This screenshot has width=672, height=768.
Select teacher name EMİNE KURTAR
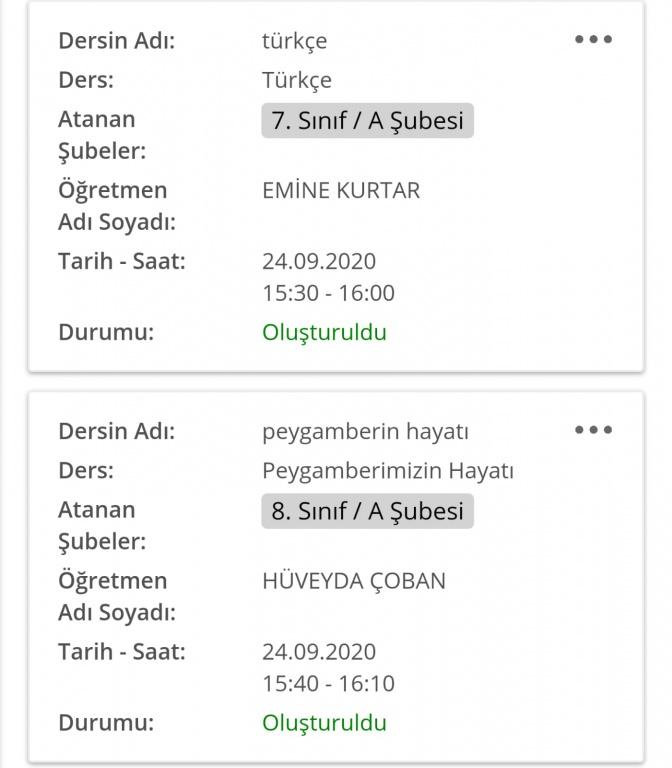[341, 190]
